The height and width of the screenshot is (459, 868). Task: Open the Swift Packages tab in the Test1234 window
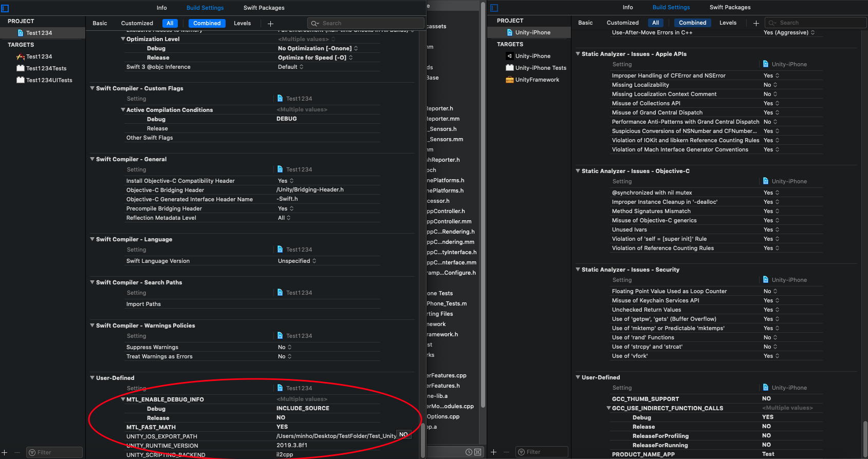(x=264, y=8)
